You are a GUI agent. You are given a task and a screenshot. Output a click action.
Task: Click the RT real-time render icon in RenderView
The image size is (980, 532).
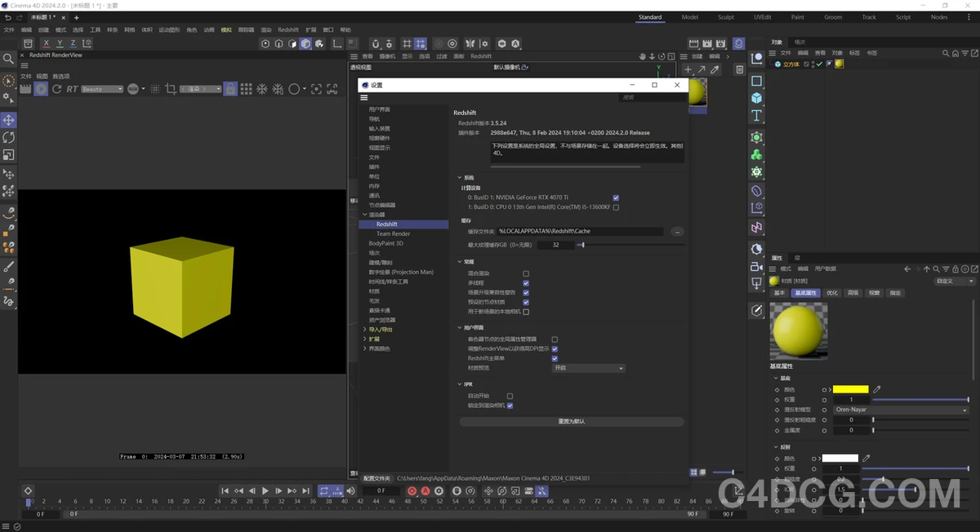point(72,89)
